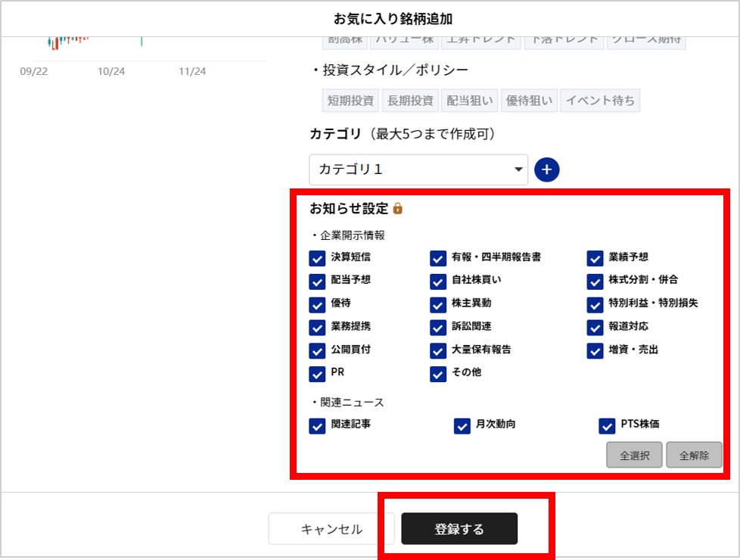Uncheck the 月次動向 checkbox
Screen dimensions: 740x560
tap(462, 425)
